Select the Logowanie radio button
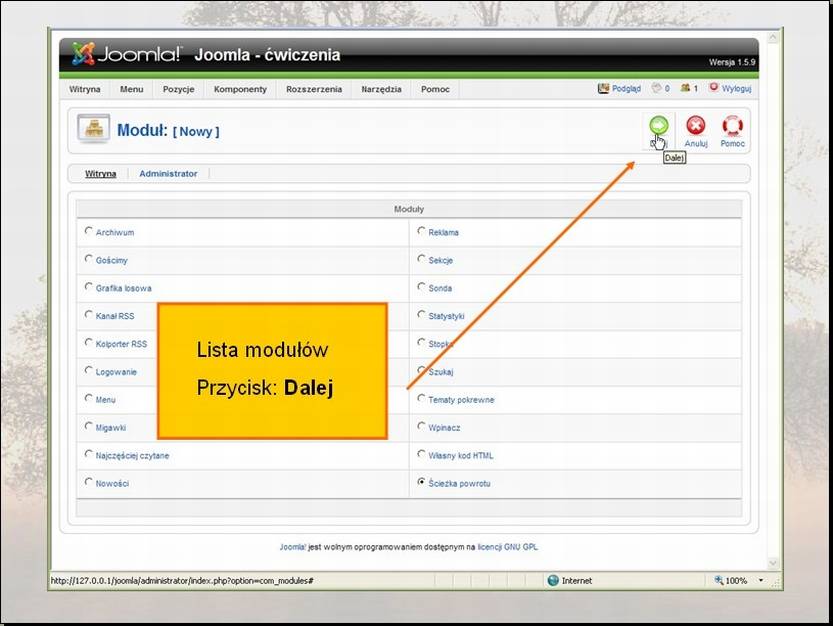Viewport: 833px width, 626px height. point(89,370)
